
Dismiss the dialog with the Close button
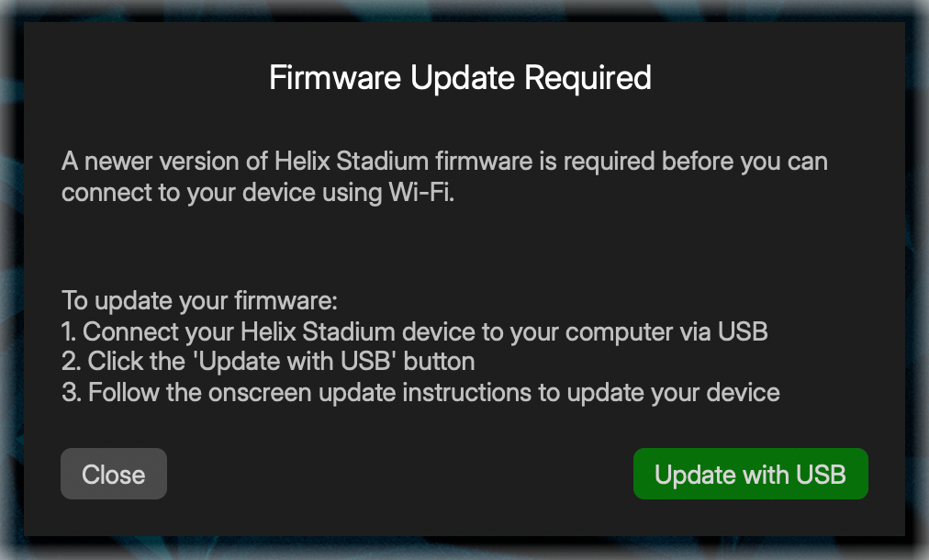point(113,474)
